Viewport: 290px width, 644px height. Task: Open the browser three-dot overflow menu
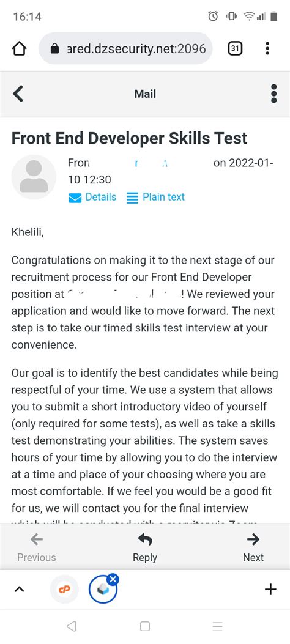coord(267,48)
